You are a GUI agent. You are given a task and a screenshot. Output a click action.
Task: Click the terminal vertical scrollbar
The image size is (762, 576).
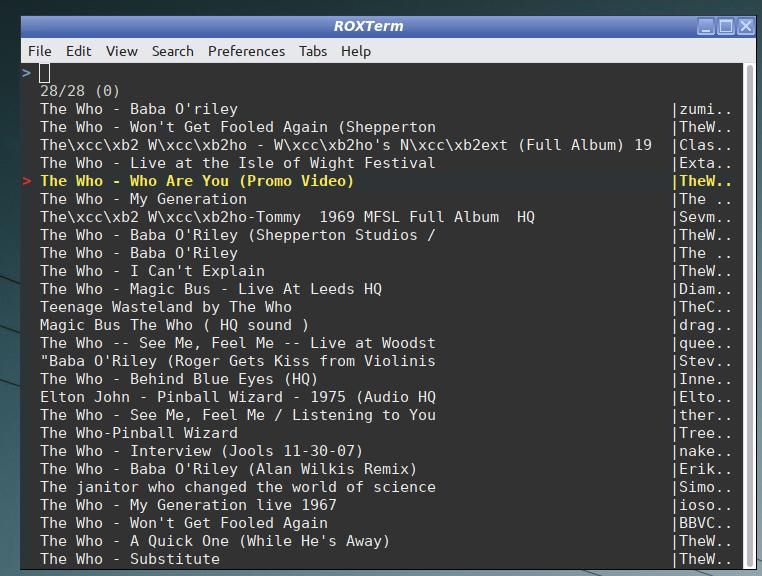pyautogui.click(x=749, y=315)
